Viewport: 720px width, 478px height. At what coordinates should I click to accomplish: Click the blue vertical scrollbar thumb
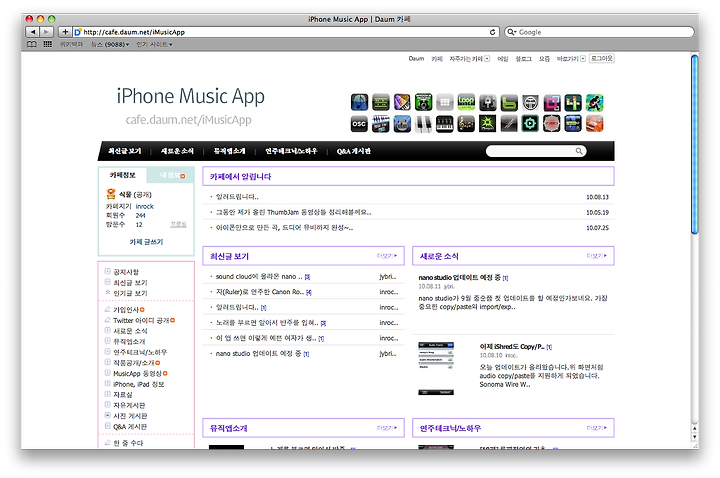click(x=695, y=144)
